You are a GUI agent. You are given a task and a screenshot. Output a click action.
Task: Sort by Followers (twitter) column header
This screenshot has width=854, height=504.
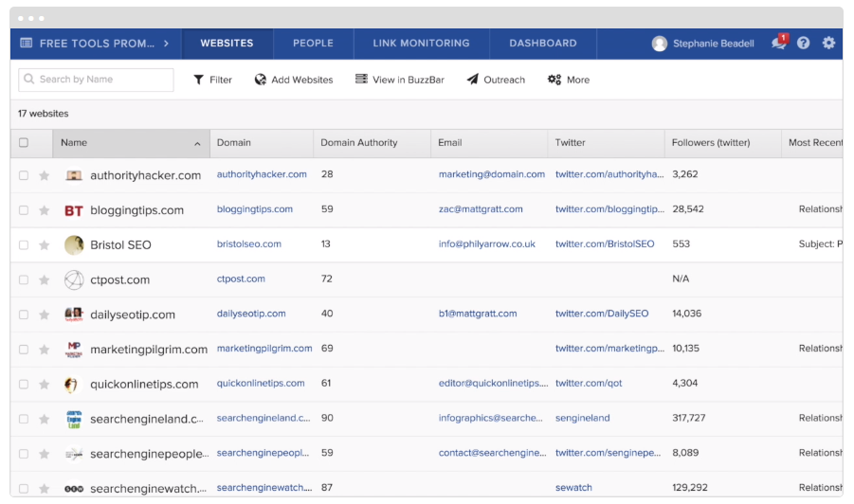pos(723,143)
